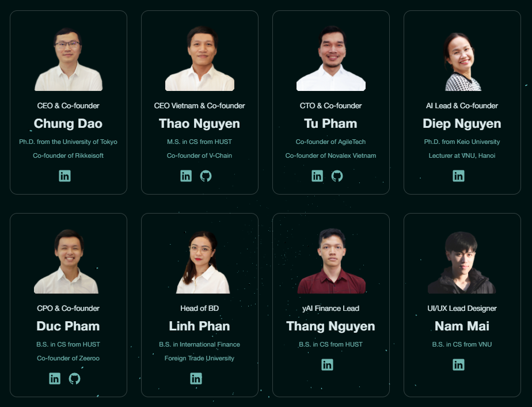Screen dimensions: 532x407
Task: Open Linh Phan's LinkedIn icon
Action: [x=196, y=378]
